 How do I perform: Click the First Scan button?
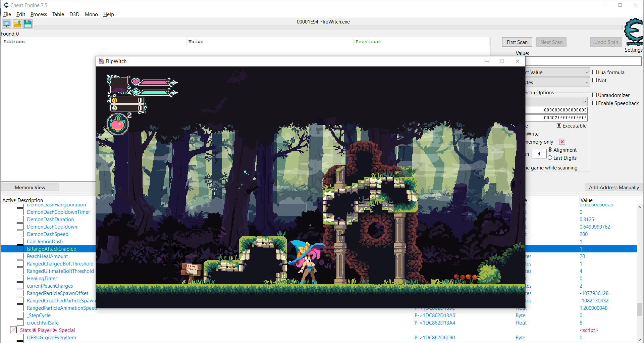pos(517,42)
